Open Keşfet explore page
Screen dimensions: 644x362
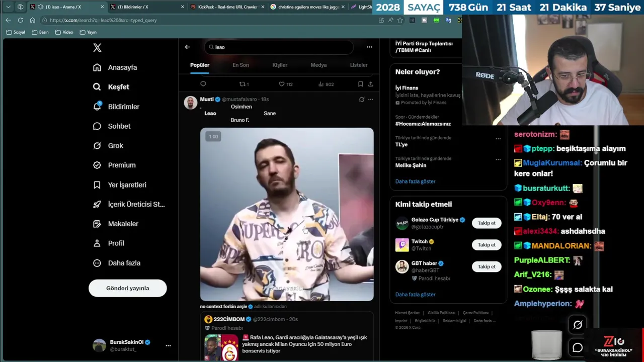[x=111, y=87]
